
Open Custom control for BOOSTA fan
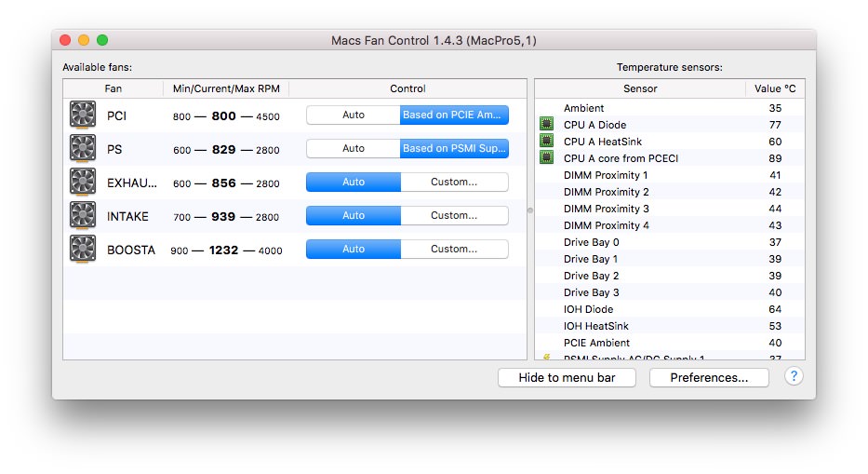point(454,249)
